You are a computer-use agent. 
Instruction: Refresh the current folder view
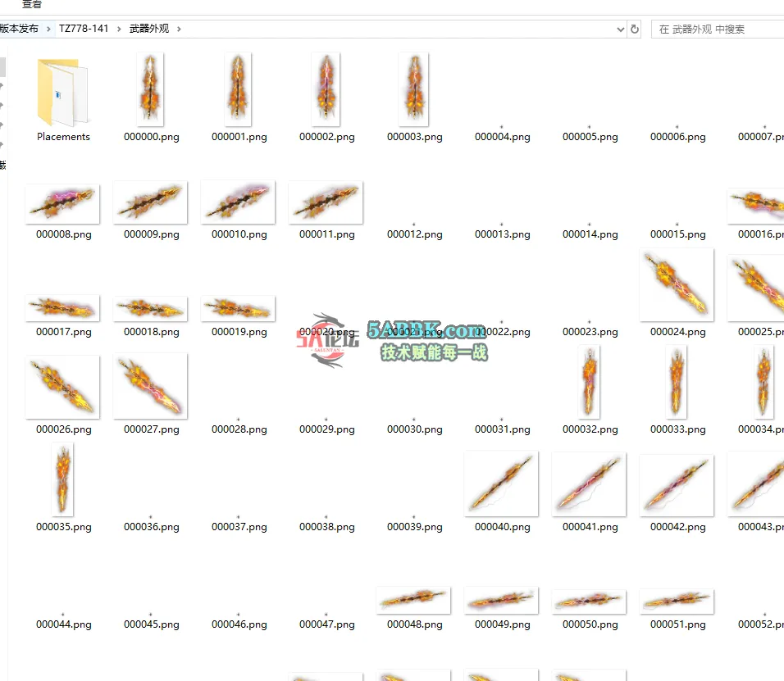pos(634,29)
